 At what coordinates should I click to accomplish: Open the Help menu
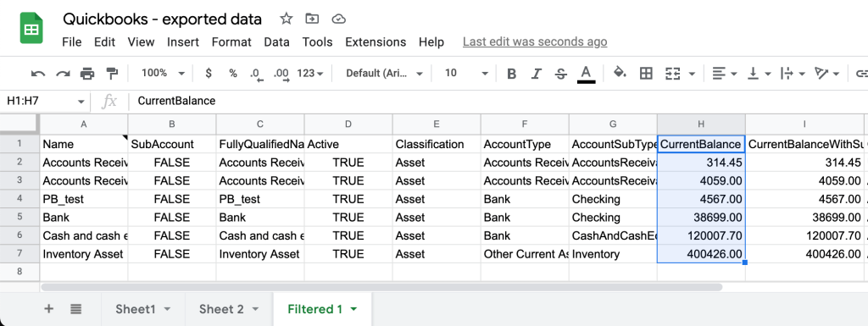431,42
